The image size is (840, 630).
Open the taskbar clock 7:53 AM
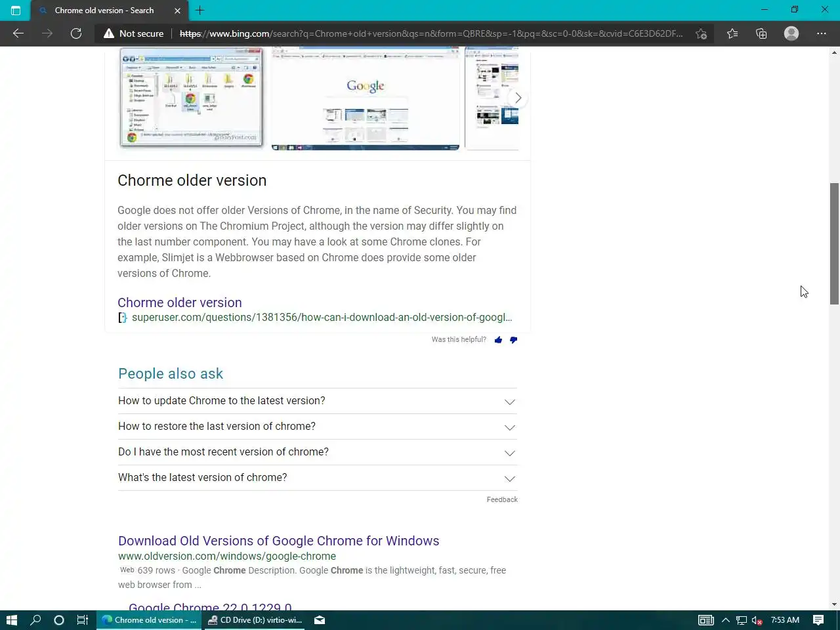coord(785,620)
